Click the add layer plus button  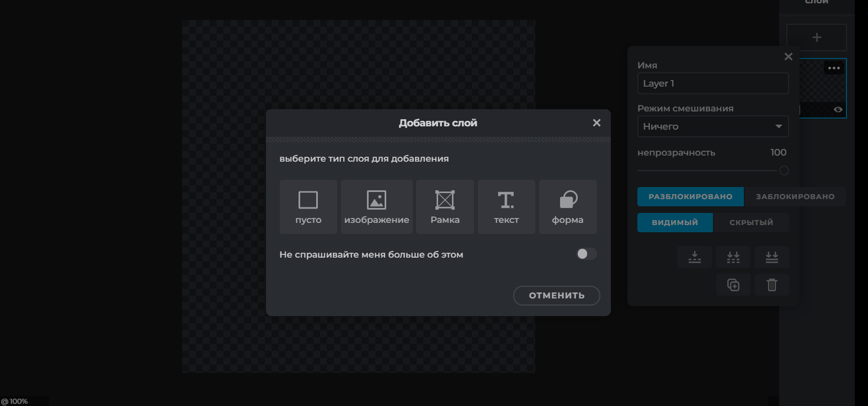(817, 38)
